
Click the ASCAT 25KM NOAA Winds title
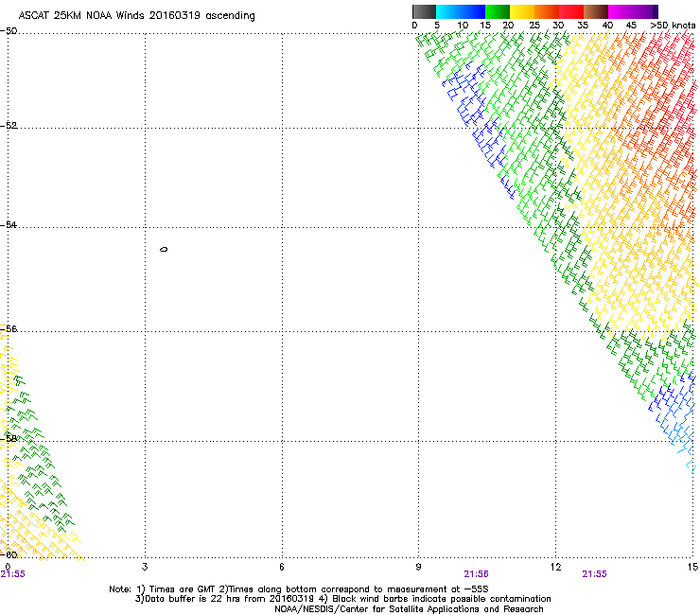coord(136,16)
